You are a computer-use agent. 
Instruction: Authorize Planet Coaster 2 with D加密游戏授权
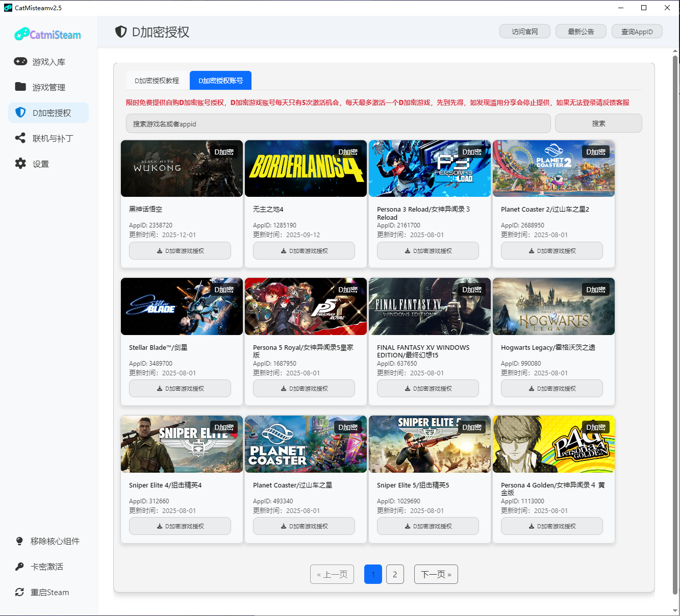[552, 251]
